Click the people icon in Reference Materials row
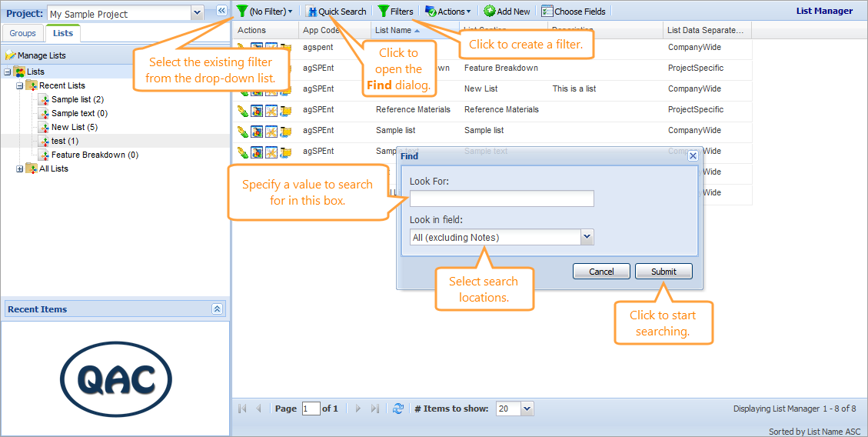 click(256, 110)
